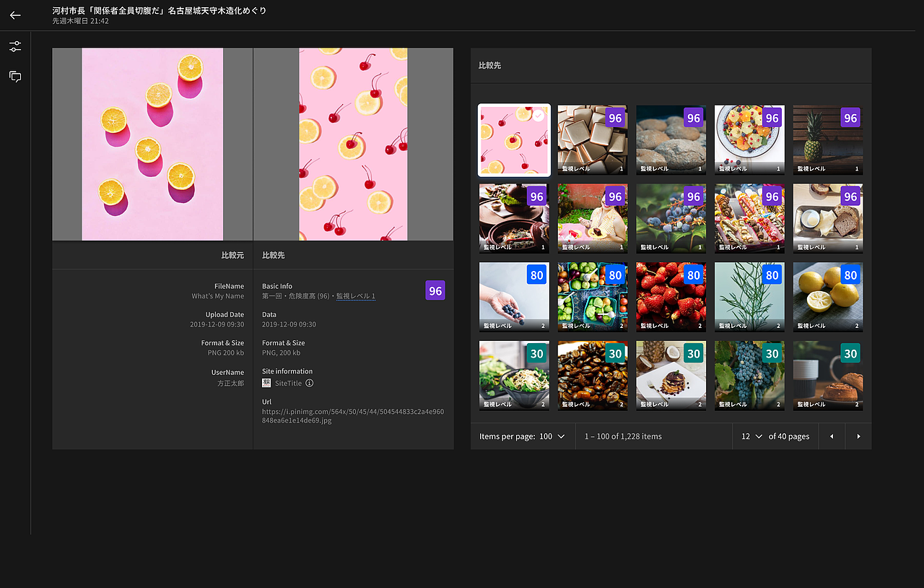924x588 pixels.
Task: Select the hand holding blueberries thumbnail
Action: point(514,297)
